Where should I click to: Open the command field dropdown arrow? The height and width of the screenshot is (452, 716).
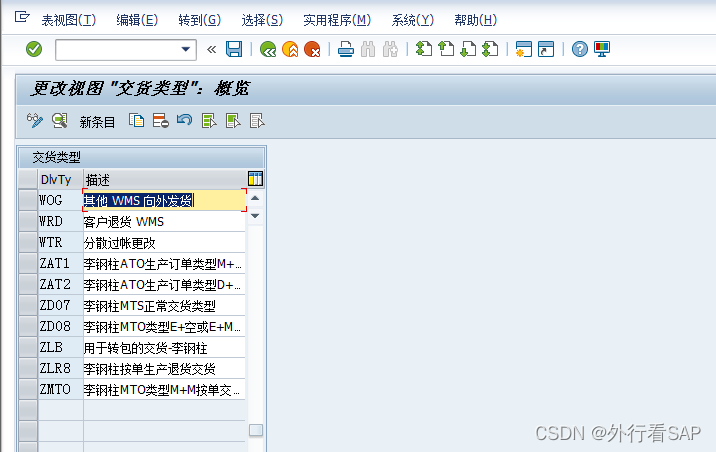click(x=185, y=49)
